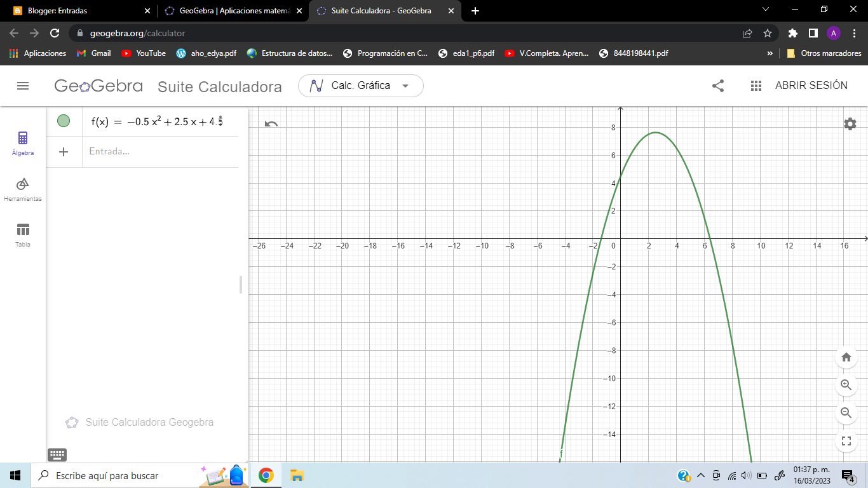The height and width of the screenshot is (488, 868).
Task: Open the f(x) row options menu
Action: [x=220, y=121]
